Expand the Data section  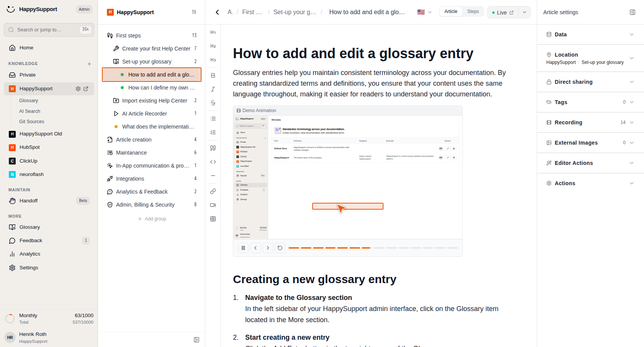[x=590, y=34]
